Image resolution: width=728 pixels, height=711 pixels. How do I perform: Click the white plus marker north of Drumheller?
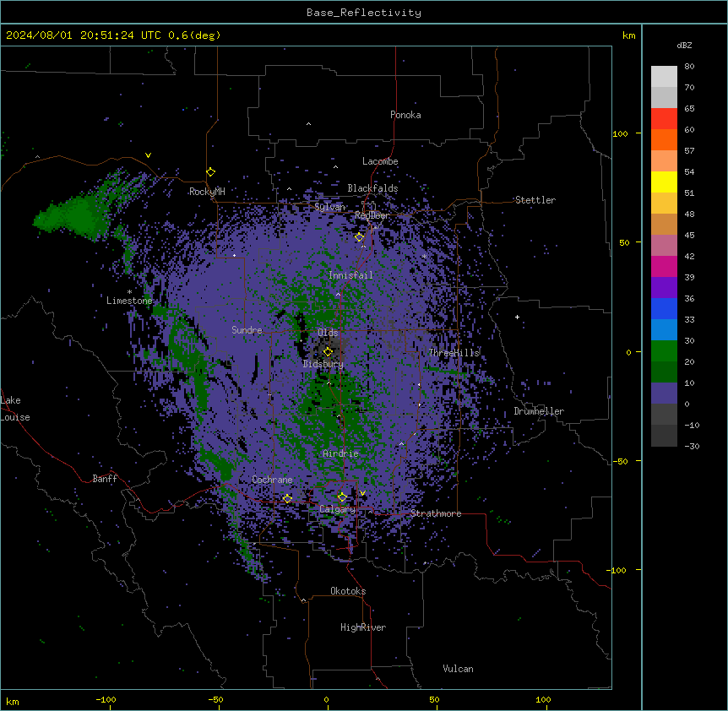(517, 317)
